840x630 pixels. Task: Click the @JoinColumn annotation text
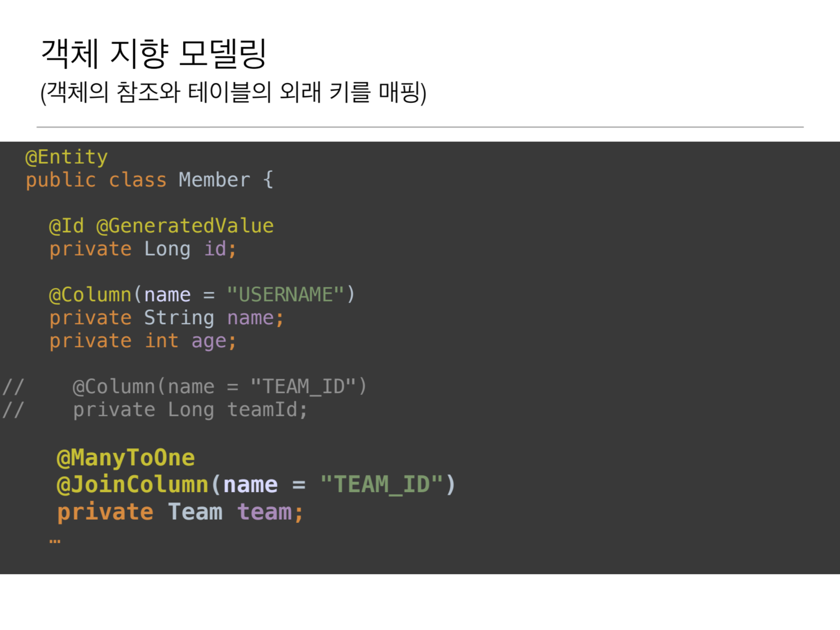click(132, 484)
